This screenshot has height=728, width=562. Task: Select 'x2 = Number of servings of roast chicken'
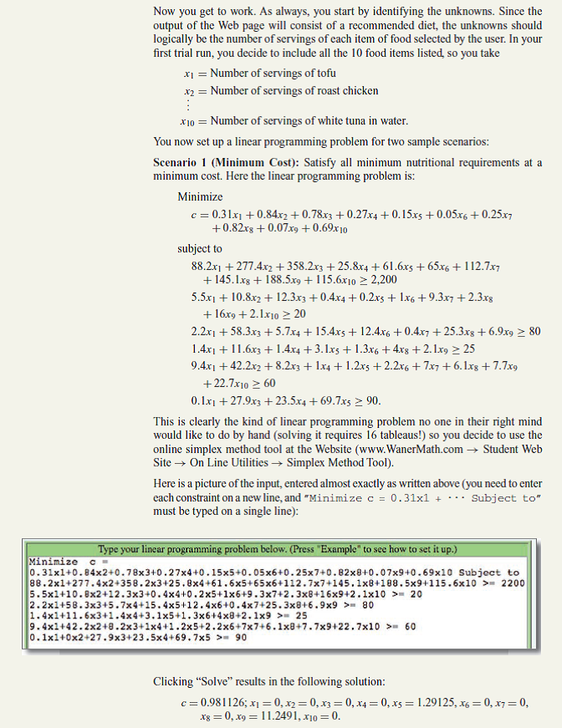point(280,90)
